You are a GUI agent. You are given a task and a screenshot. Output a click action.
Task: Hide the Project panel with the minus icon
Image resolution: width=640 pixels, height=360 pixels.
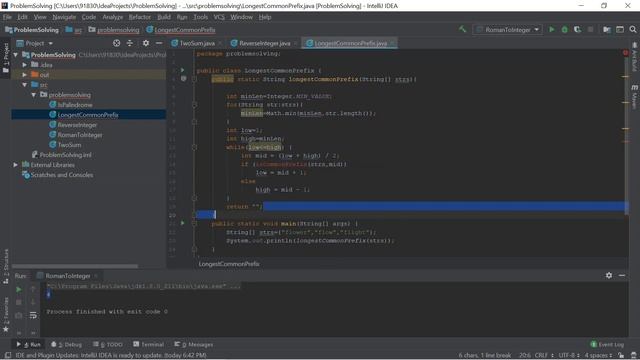(x=159, y=43)
